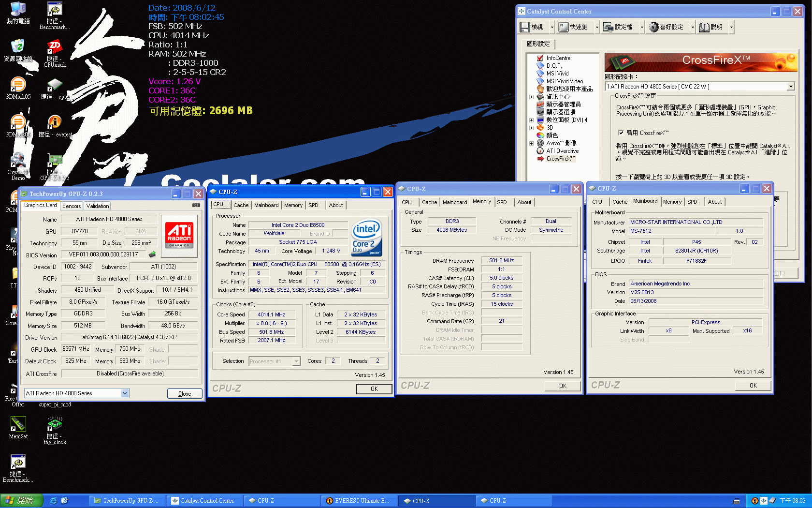
Task: Open the SPD tab in the Memory CPU-Z window
Action: coord(502,202)
